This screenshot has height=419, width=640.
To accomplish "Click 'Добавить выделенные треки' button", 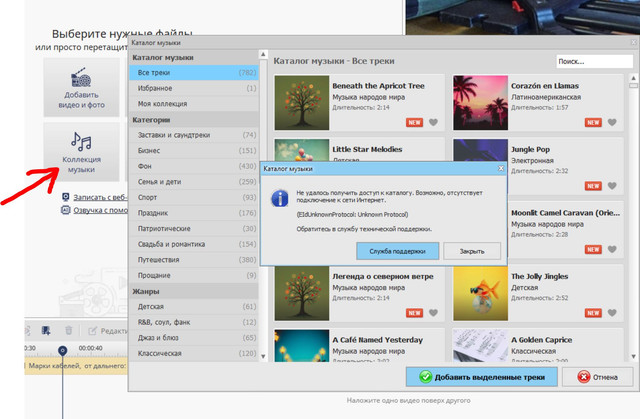I will pyautogui.click(x=482, y=377).
